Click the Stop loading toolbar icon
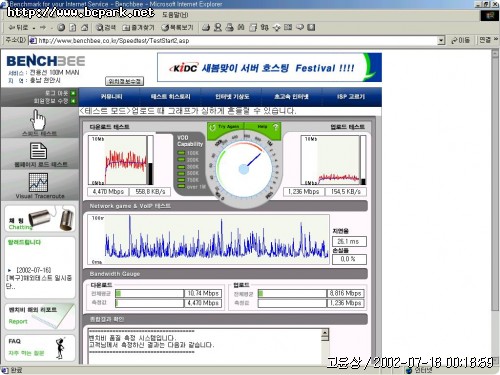The height and width of the screenshot is (375, 500). click(x=61, y=27)
